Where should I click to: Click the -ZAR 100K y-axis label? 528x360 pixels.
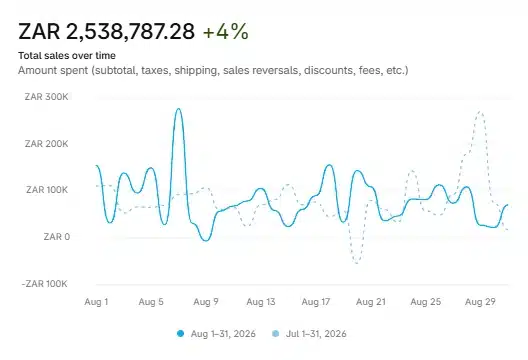(x=45, y=284)
